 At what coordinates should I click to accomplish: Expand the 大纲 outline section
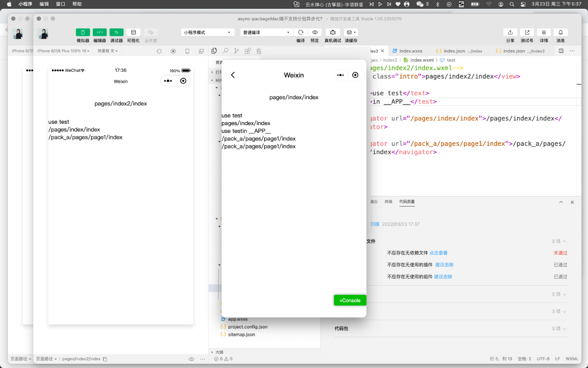click(x=217, y=352)
